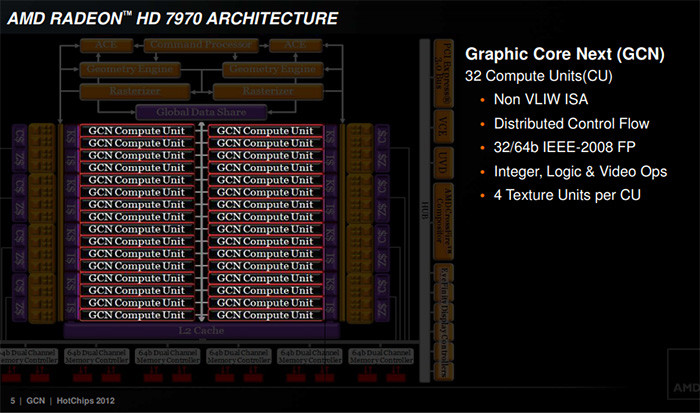
Task: Click the '4 Texture Units per CU' bullet
Action: tap(567, 195)
